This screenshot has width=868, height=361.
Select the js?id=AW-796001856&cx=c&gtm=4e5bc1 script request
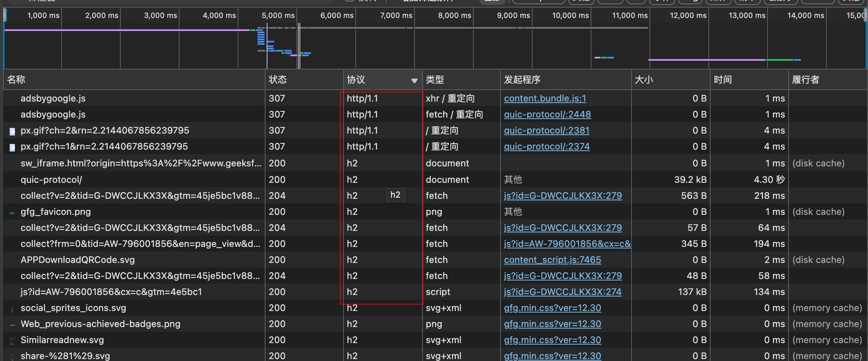pos(111,292)
